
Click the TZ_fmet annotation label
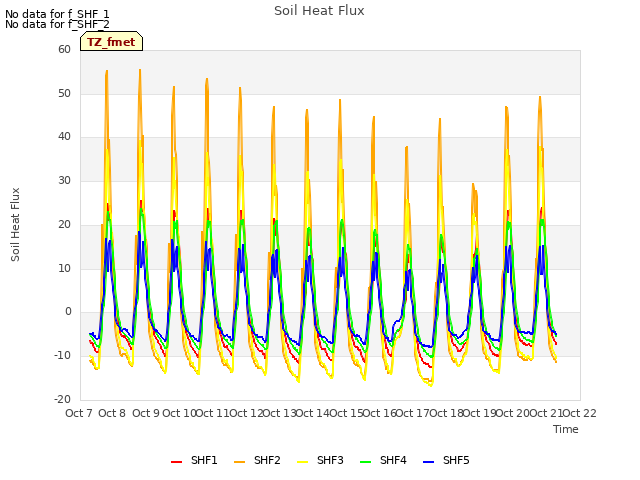pyautogui.click(x=111, y=42)
